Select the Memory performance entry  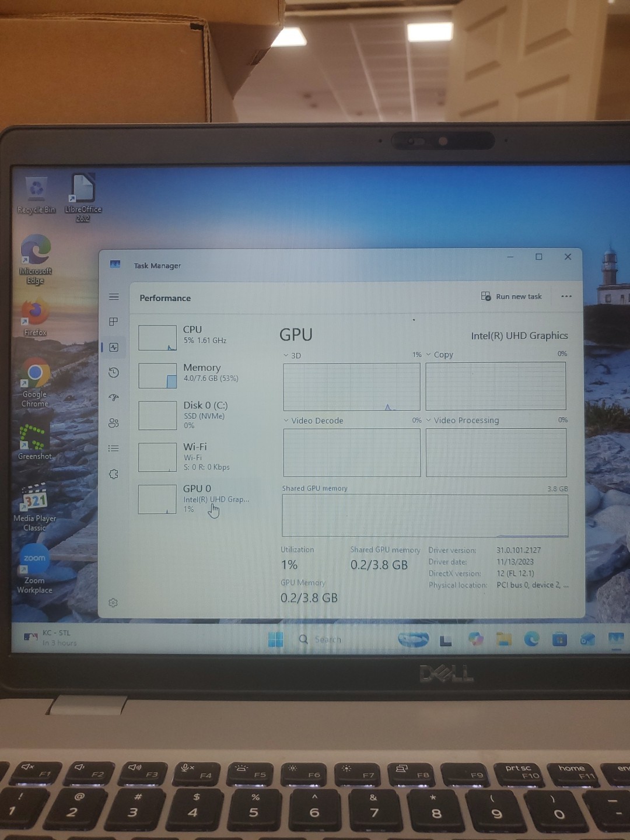tap(195, 374)
